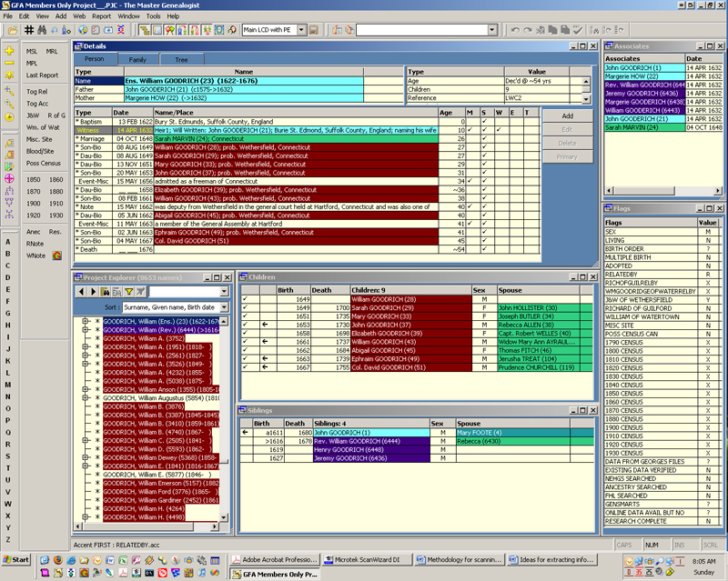Click the yellow asterisk icon in sidebar

pyautogui.click(x=9, y=75)
